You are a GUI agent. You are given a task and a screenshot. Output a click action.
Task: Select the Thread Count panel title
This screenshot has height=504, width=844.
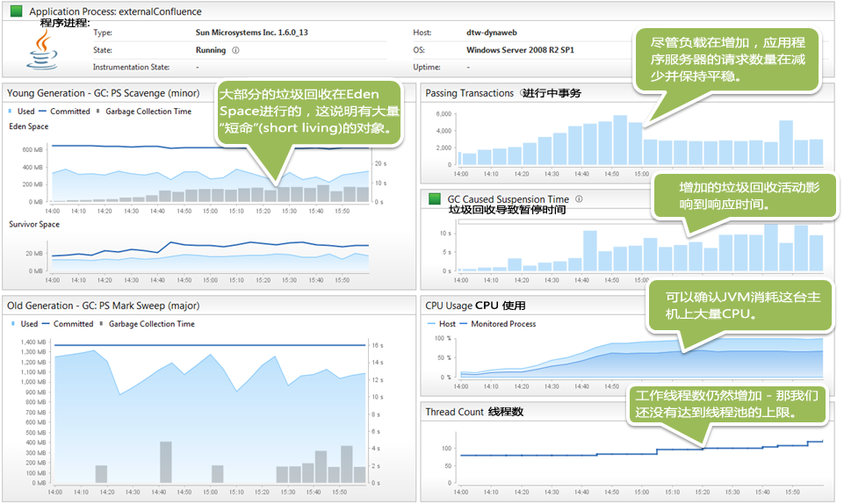pos(454,412)
